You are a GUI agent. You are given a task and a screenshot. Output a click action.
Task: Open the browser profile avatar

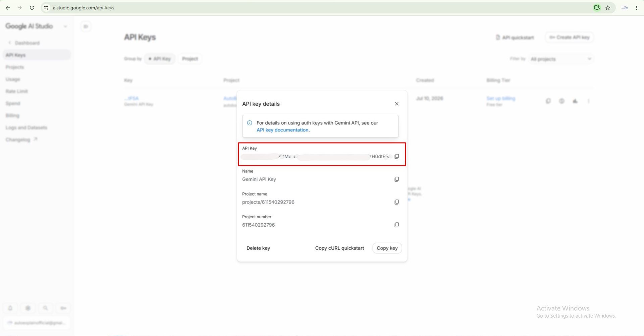pos(625,8)
